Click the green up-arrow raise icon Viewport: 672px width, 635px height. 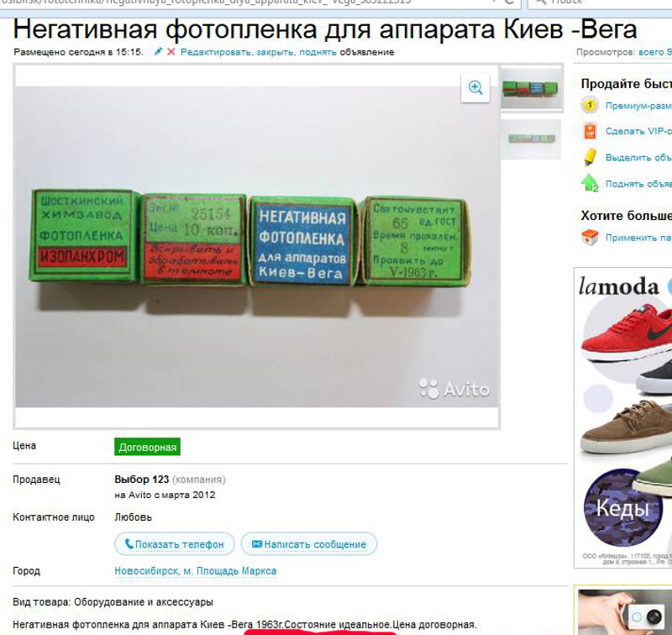click(x=590, y=183)
